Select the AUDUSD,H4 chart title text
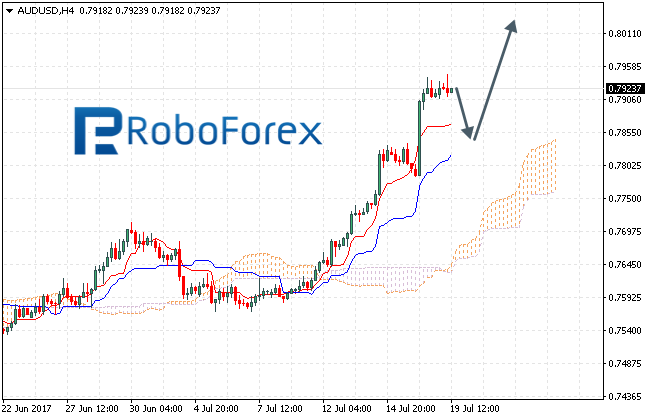The height and width of the screenshot is (420, 646). point(46,11)
